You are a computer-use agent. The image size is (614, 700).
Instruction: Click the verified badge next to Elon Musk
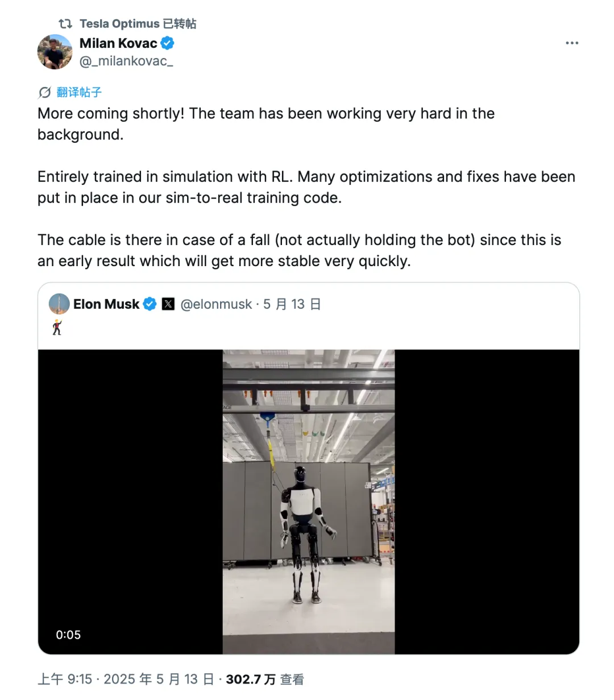(x=150, y=304)
